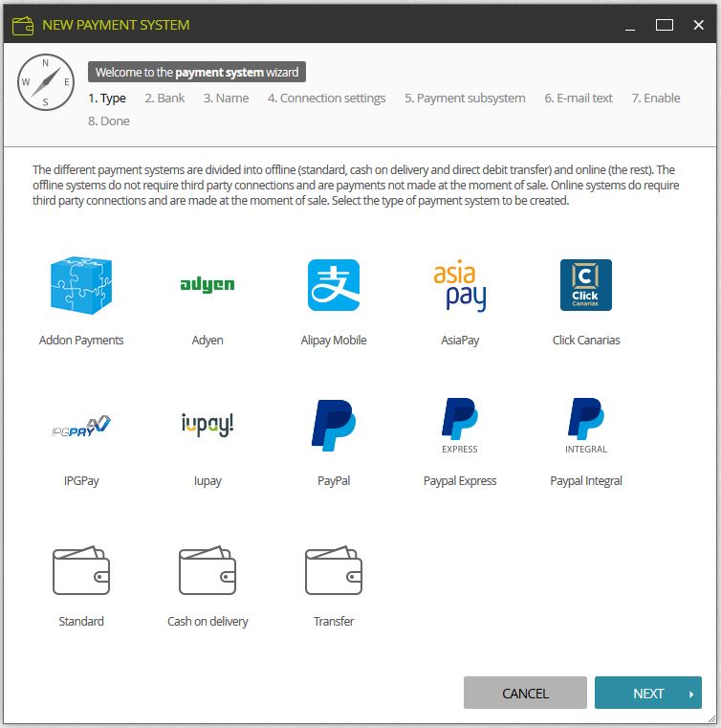Grab the window resize grip corner
Screen dimensions: 721x728
712,718
